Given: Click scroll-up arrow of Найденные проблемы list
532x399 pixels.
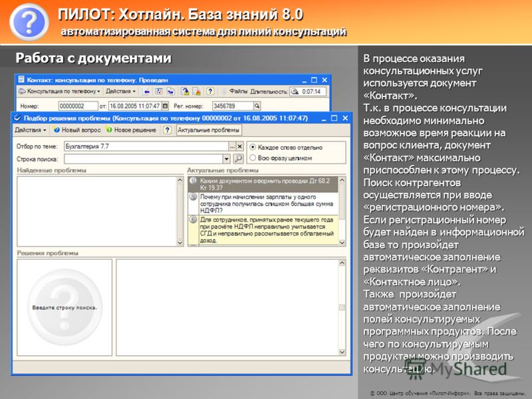Looking at the screenshot, I should [x=180, y=180].
